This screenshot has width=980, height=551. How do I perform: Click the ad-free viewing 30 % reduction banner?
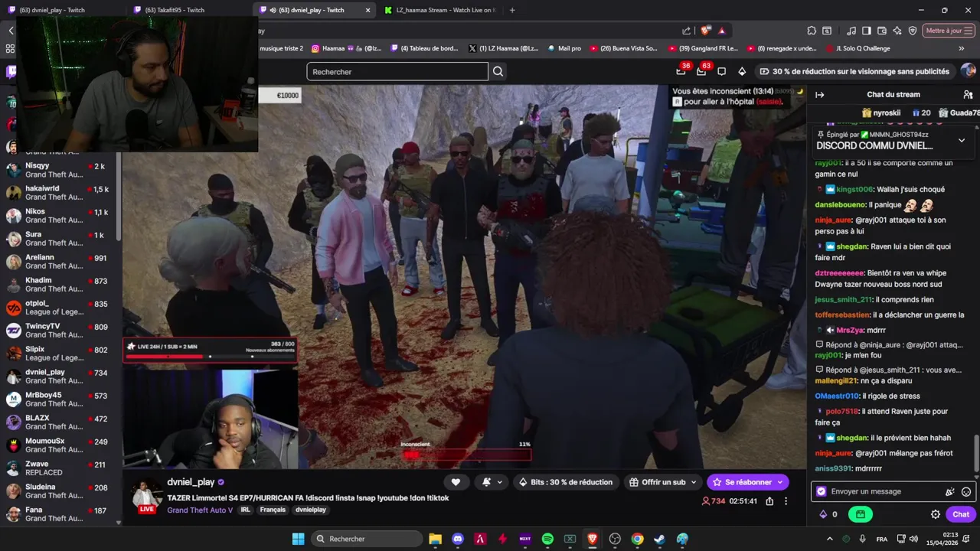pos(854,71)
